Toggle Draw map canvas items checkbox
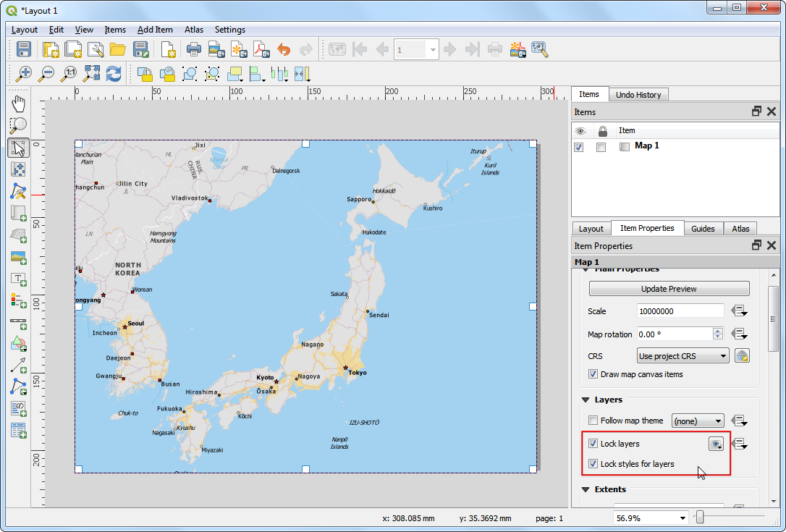The height and width of the screenshot is (532, 786). [593, 374]
